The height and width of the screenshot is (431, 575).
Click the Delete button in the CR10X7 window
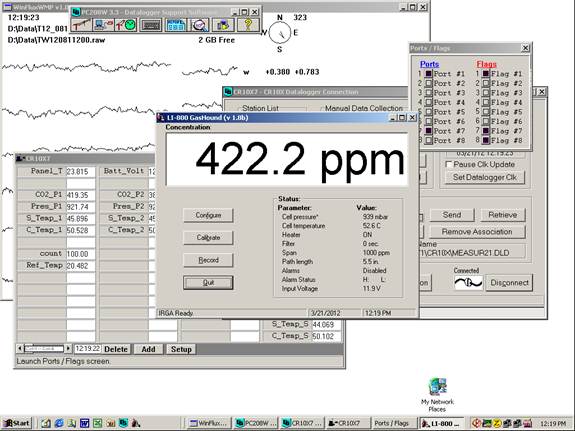(x=116, y=349)
